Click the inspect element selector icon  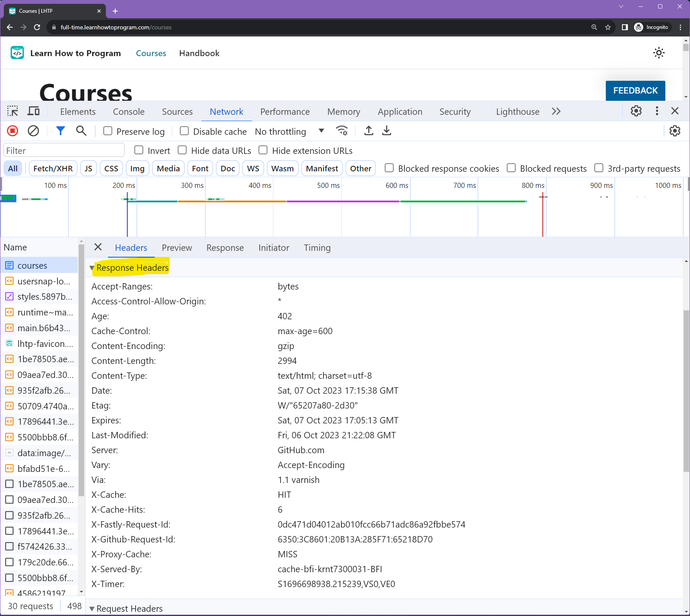point(13,111)
